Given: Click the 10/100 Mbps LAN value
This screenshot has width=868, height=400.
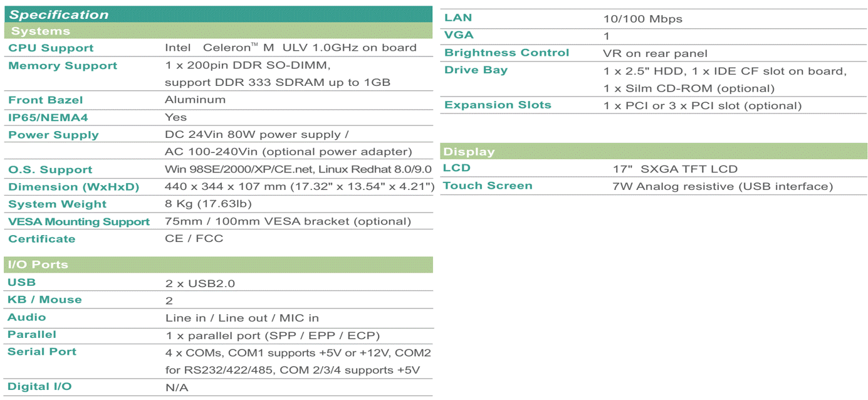Looking at the screenshot, I should point(643,19).
